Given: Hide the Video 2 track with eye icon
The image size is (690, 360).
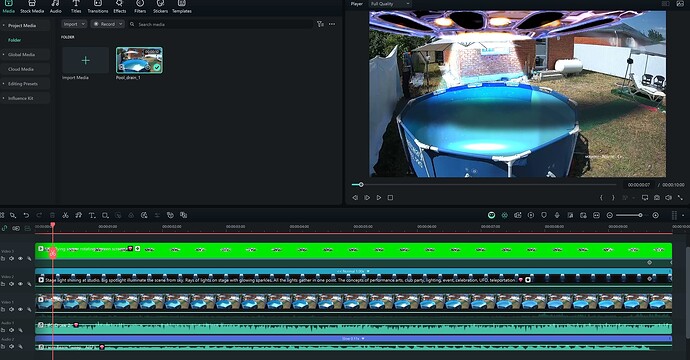Looking at the screenshot, I should click(20, 284).
